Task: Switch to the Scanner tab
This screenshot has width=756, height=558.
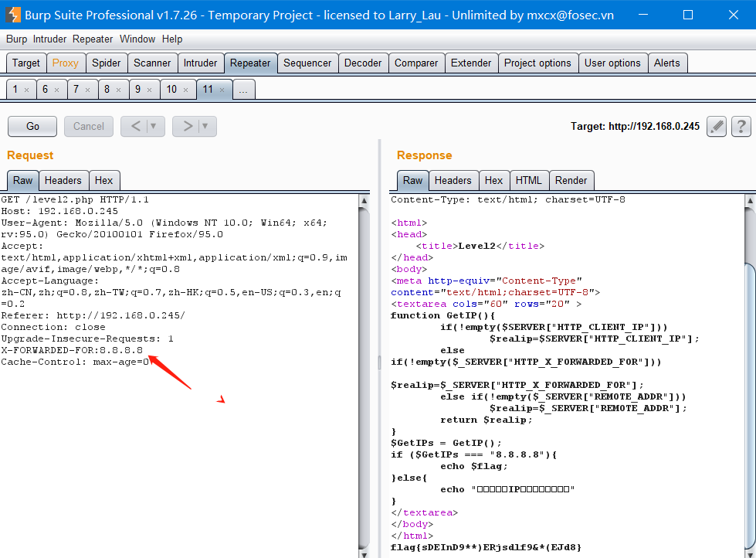Action: (152, 63)
